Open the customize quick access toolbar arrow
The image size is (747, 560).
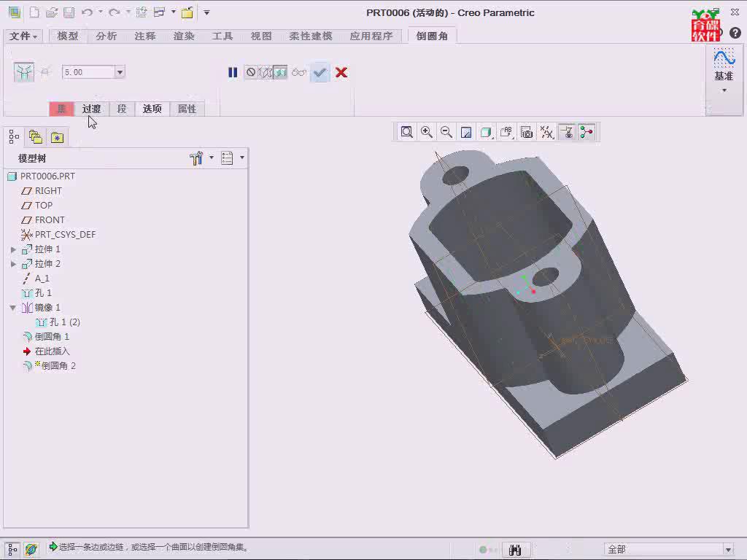point(206,12)
